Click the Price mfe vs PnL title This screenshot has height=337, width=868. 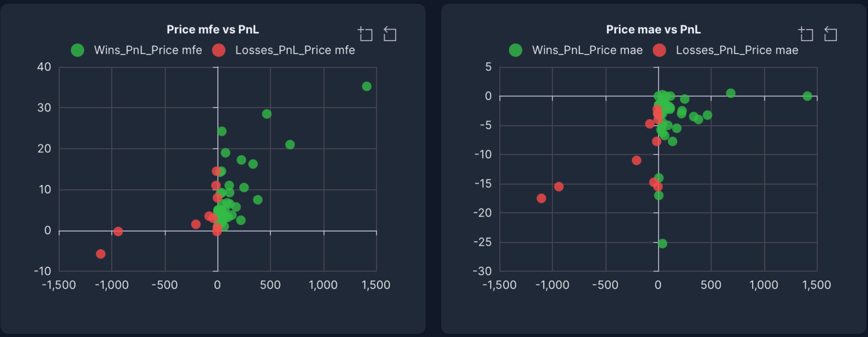[213, 30]
